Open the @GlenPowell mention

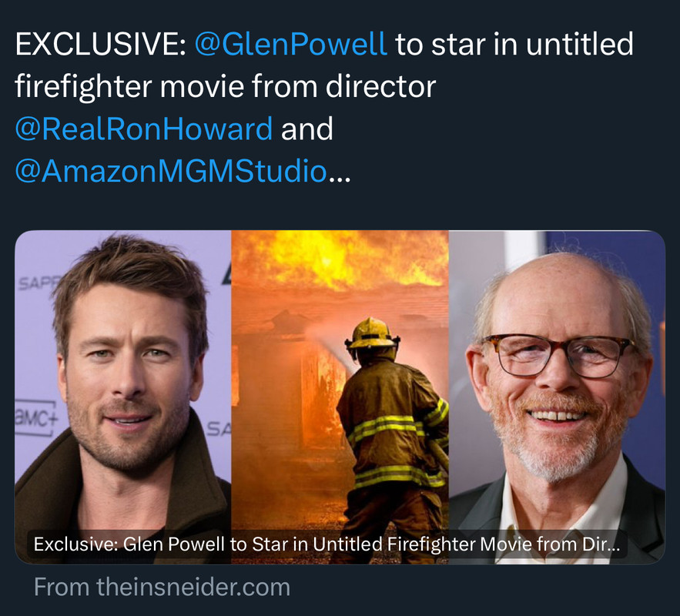[290, 45]
